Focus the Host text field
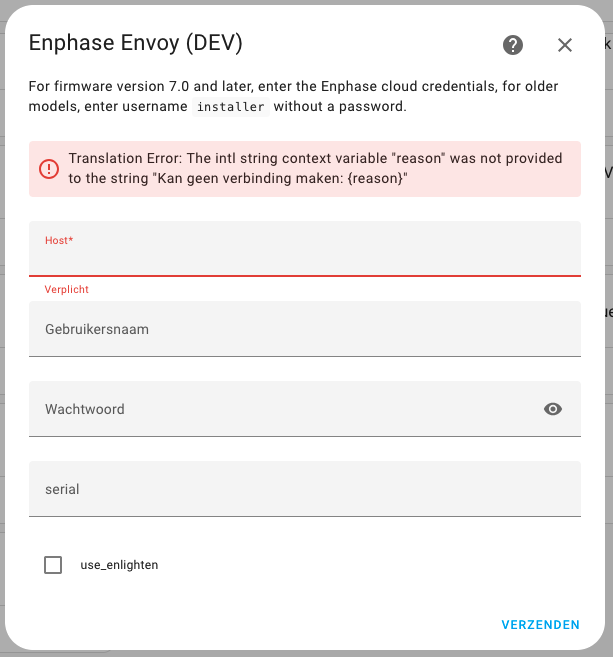Image resolution: width=613 pixels, height=657 pixels. (x=304, y=256)
